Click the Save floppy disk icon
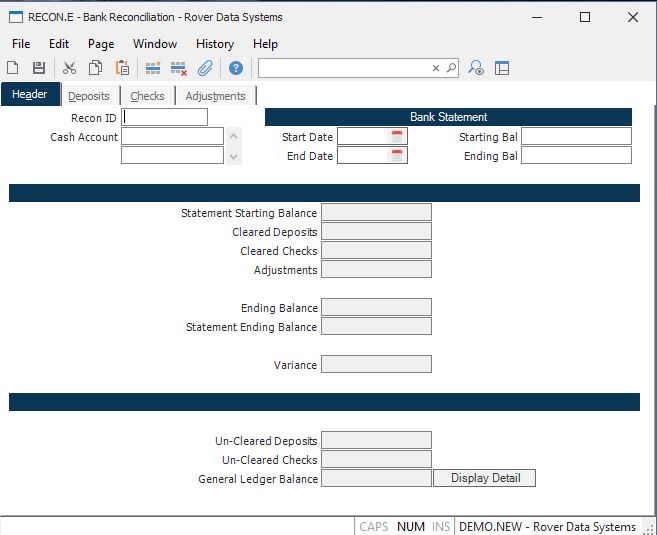 [x=39, y=68]
